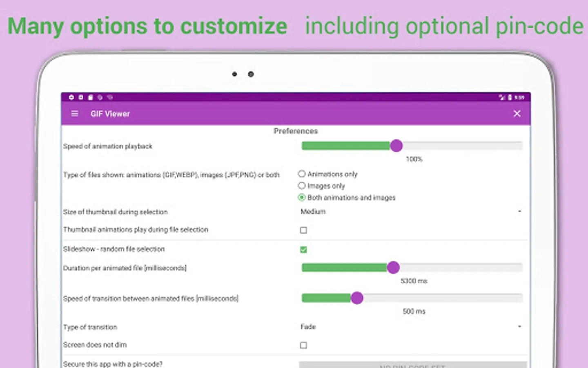Screen dimensions: 588x368
Task: Select "Both animations and images" option
Action: (x=302, y=197)
